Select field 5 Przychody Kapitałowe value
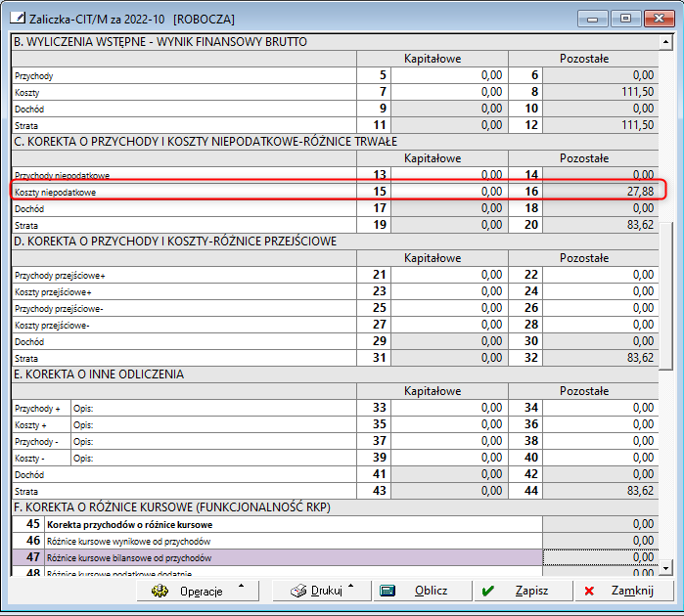The image size is (684, 616). tap(449, 75)
